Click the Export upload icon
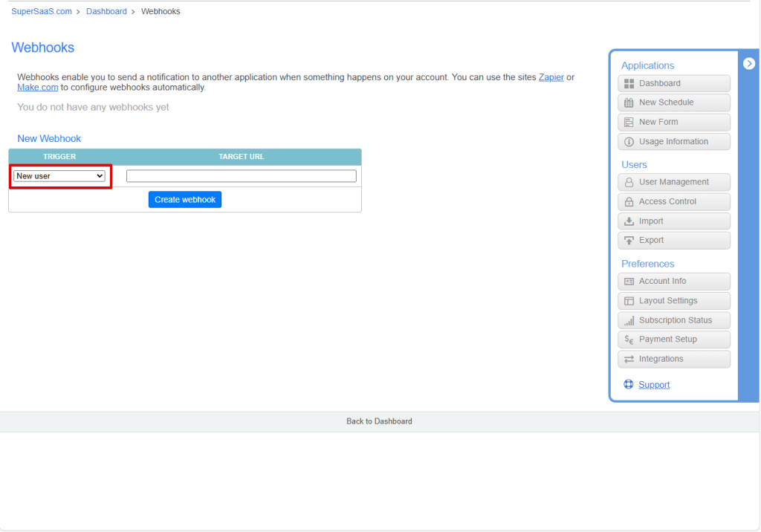761x532 pixels. point(629,241)
